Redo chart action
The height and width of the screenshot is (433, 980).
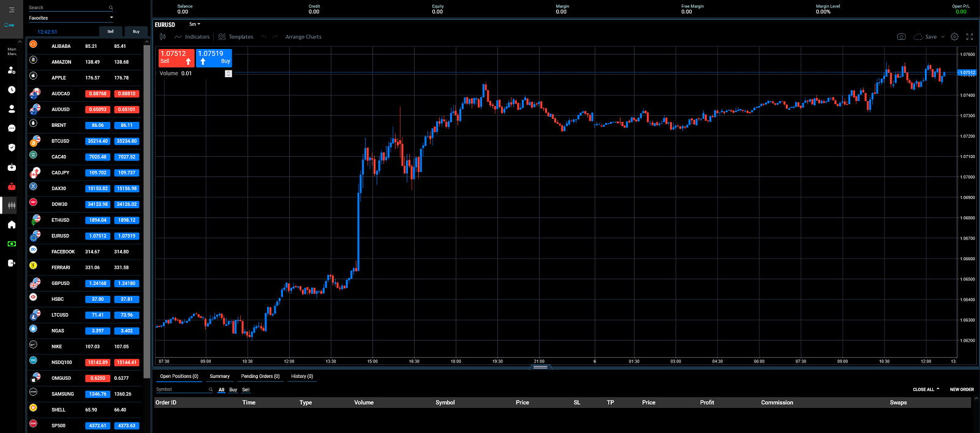[274, 37]
